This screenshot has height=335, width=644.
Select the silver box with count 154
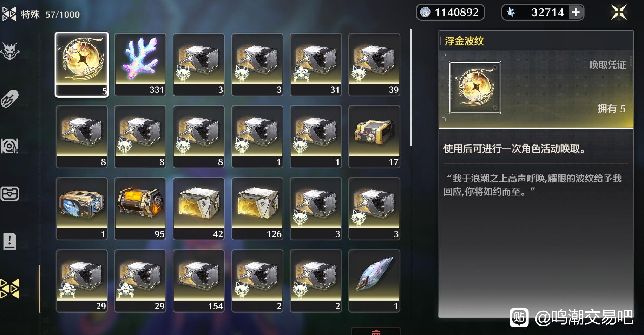click(x=199, y=281)
